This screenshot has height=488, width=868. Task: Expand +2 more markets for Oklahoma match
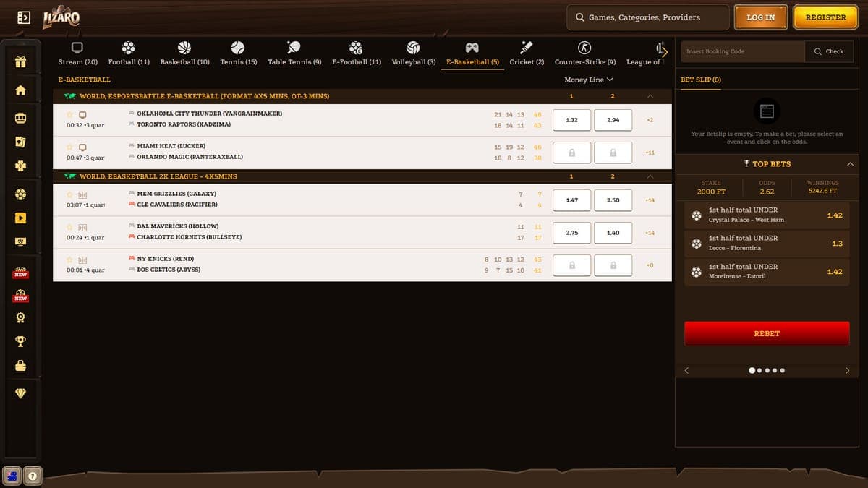click(650, 120)
